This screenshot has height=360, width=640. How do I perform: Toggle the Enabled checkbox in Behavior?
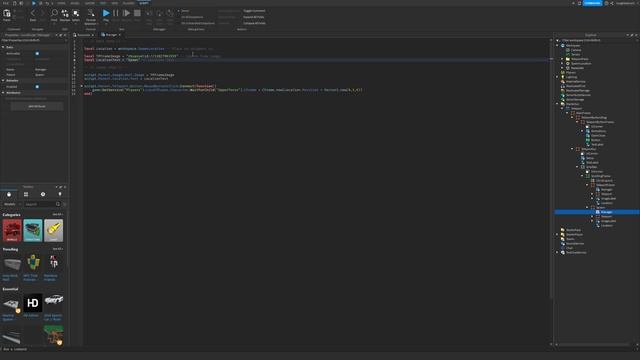37,87
